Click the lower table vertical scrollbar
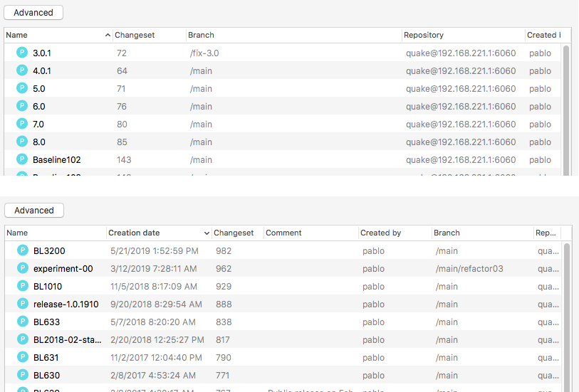The width and height of the screenshot is (579, 392). point(567,317)
